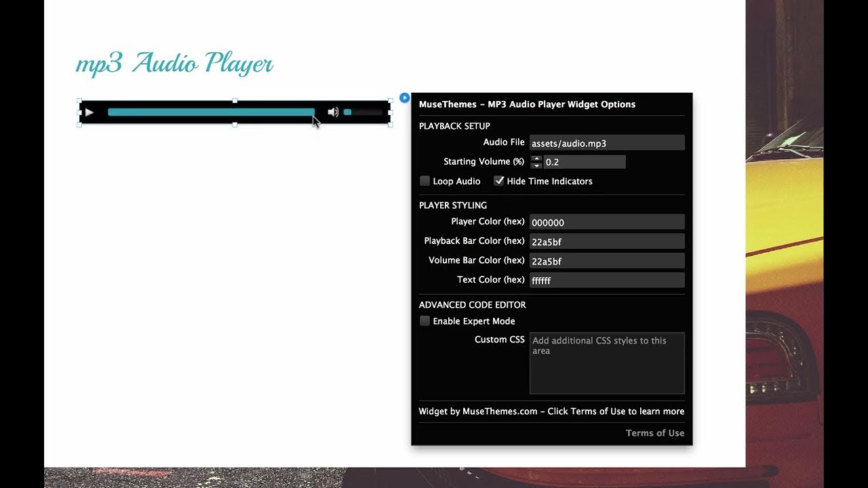
Task: Click the 'Loop Audio' label
Action: (x=456, y=182)
